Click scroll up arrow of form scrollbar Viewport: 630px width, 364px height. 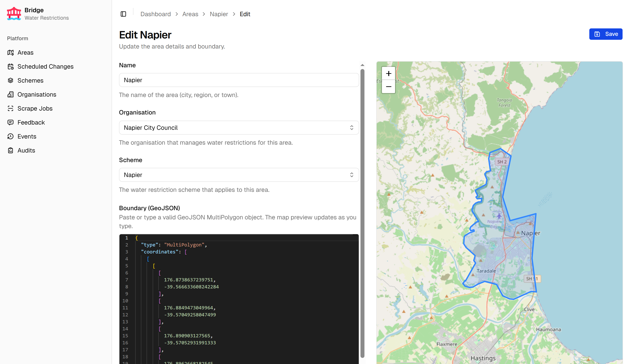tap(362, 65)
